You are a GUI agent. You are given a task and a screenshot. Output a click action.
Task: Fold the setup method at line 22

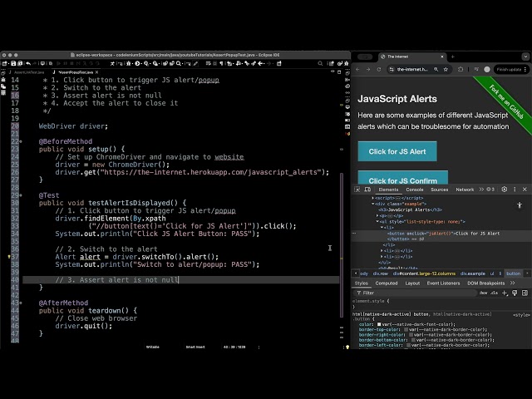click(x=21, y=141)
